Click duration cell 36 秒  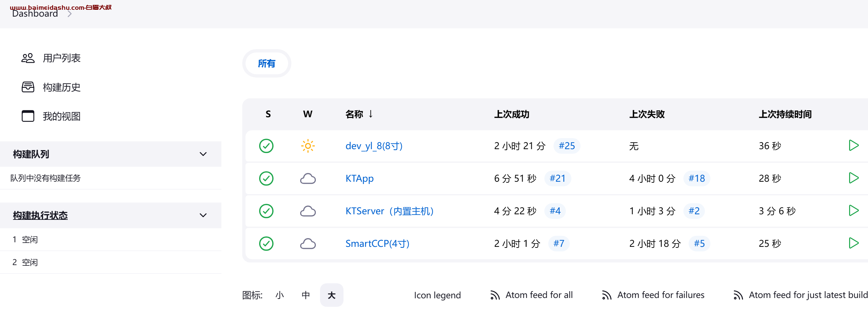(770, 146)
